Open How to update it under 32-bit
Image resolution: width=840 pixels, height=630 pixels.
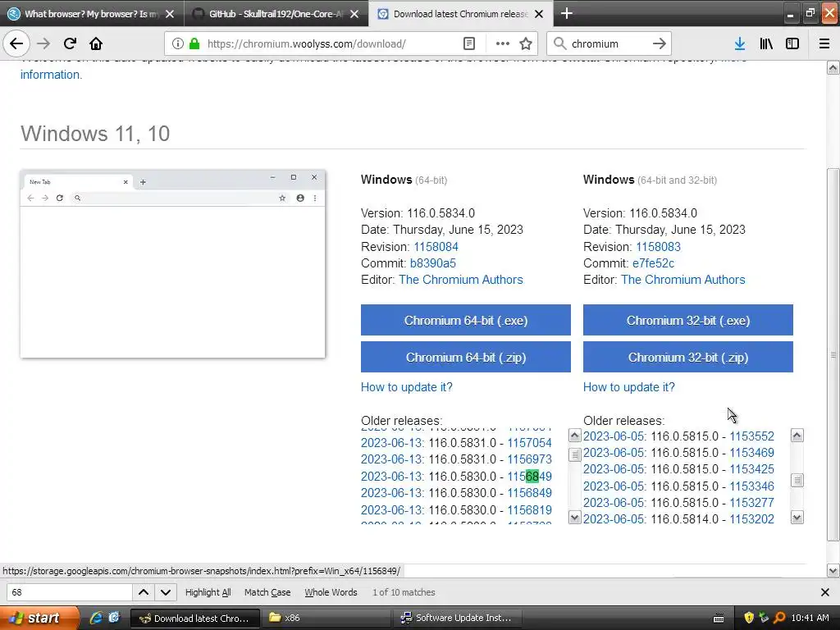point(629,387)
